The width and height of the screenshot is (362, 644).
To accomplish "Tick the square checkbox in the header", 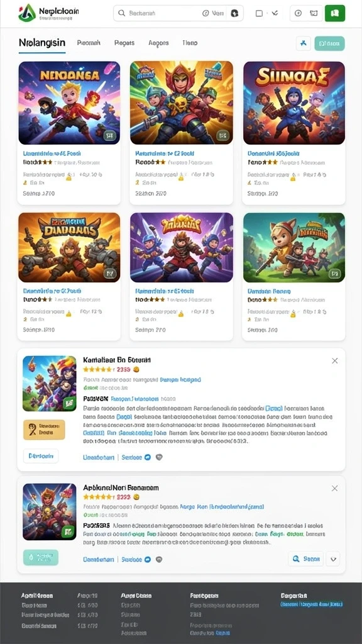I will click(x=259, y=13).
